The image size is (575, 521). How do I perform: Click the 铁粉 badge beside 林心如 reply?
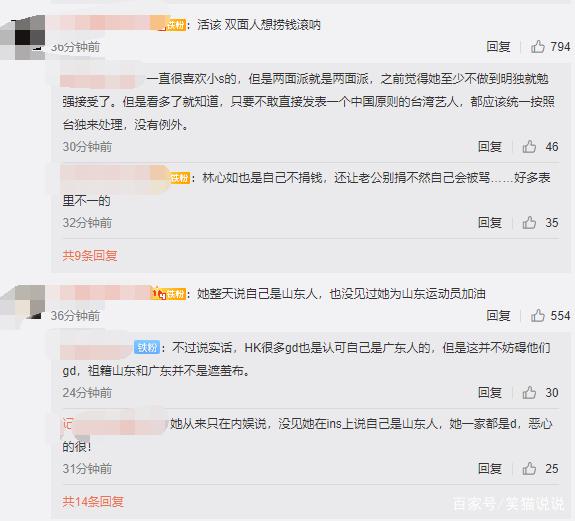tap(180, 178)
